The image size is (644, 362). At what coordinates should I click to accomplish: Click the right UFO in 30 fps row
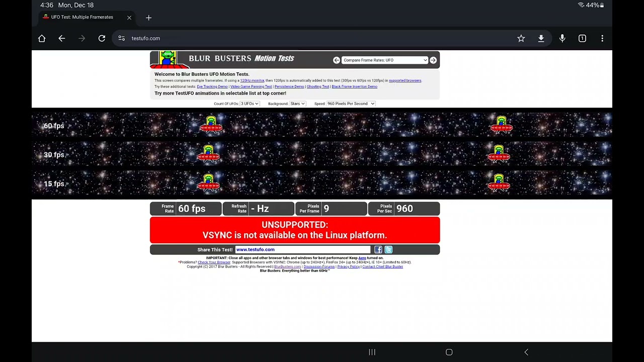pos(499,154)
